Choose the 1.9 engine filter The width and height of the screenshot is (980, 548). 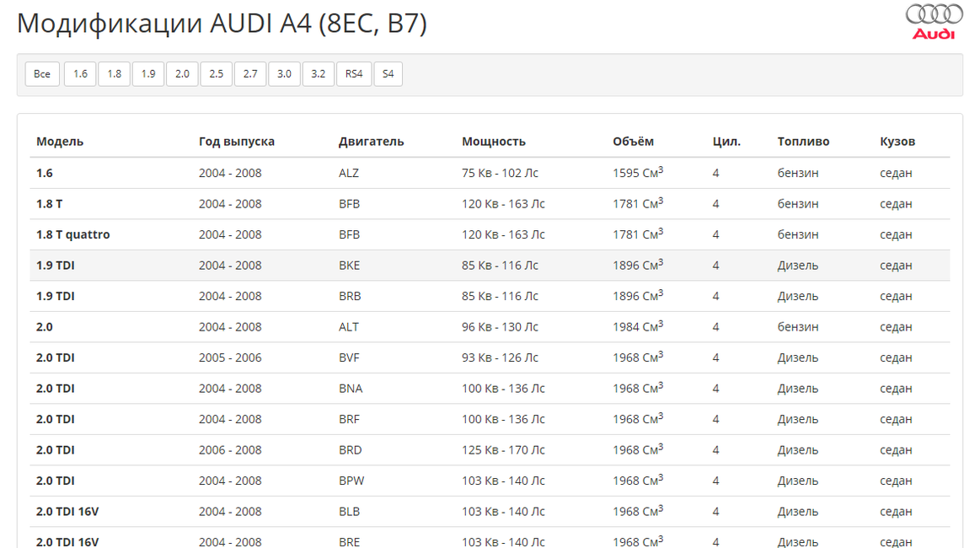coord(148,74)
